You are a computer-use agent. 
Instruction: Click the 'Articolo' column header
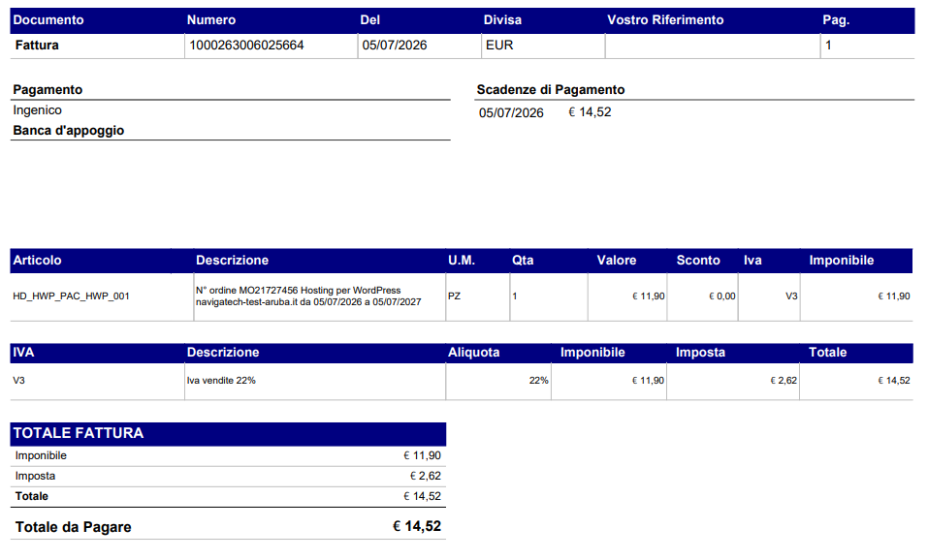pos(37,261)
